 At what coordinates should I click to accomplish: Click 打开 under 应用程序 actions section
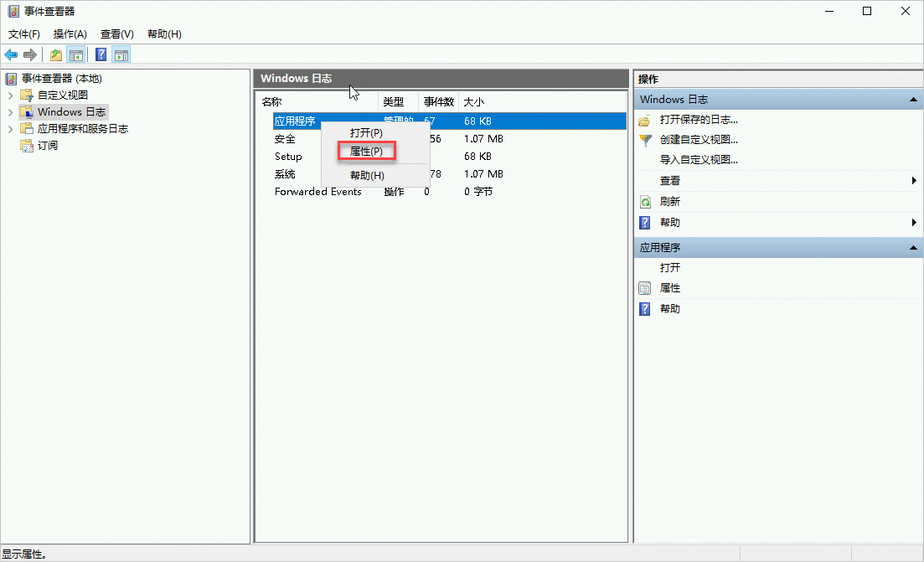670,268
